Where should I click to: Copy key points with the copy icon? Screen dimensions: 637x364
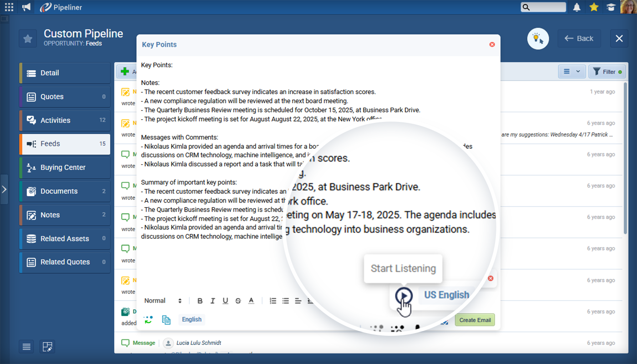(x=166, y=319)
